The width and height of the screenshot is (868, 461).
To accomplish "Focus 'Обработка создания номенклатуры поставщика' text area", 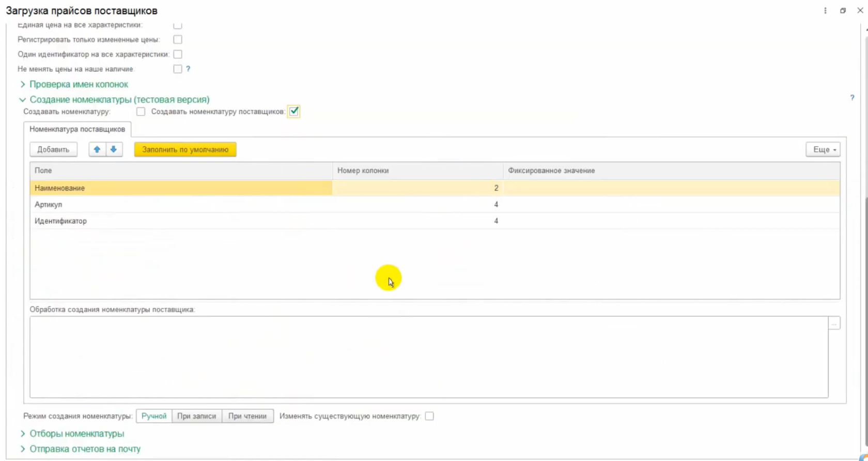I will click(429, 357).
